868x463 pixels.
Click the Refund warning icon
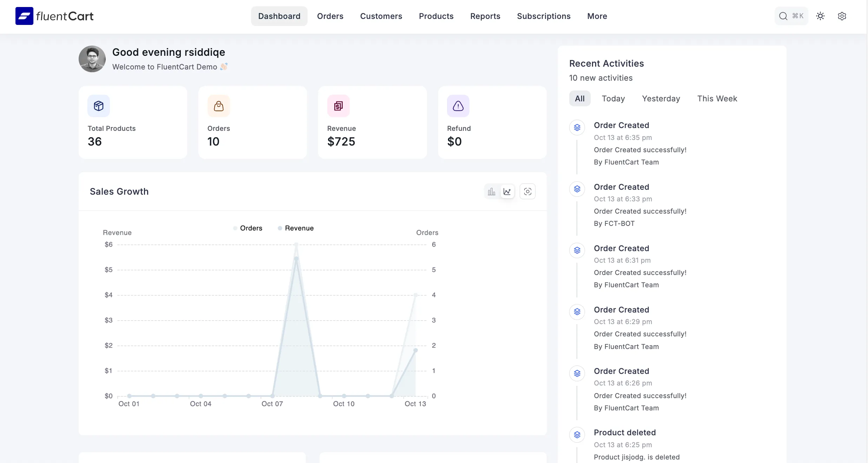pos(458,106)
